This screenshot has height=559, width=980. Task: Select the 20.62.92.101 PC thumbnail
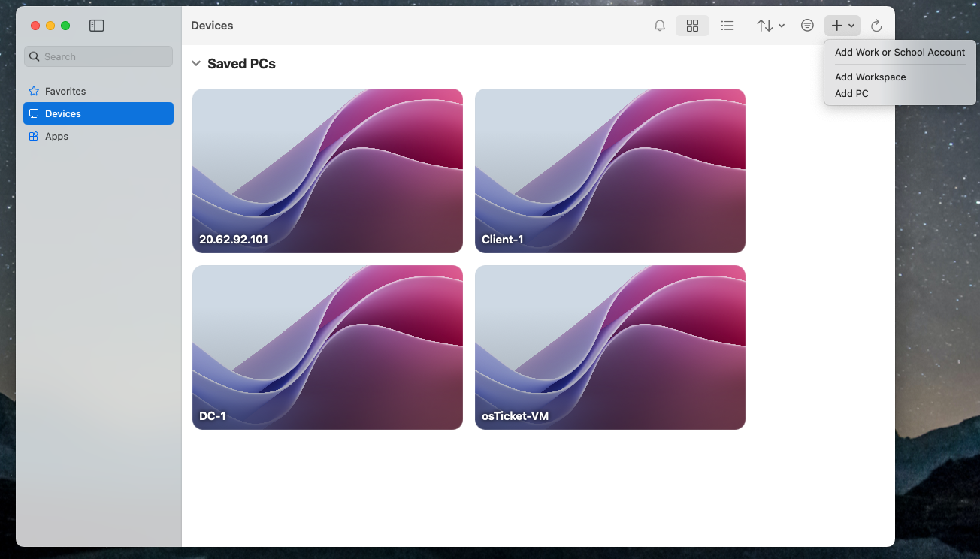[x=328, y=171]
